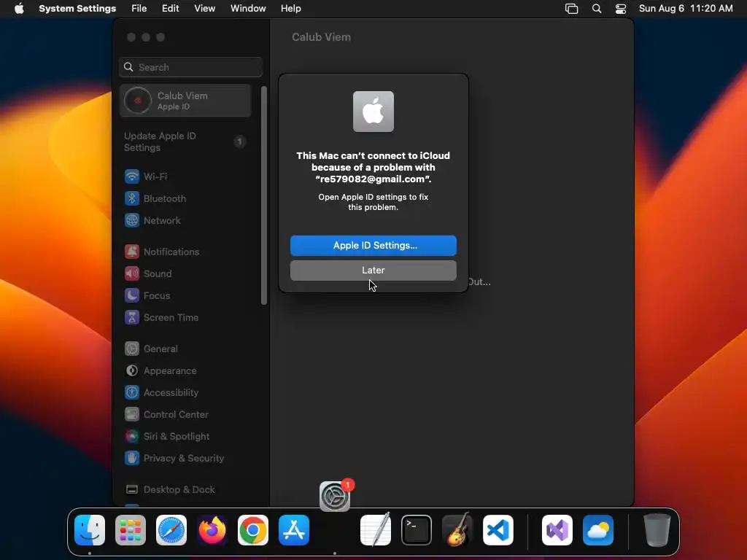Open Trash from the Dock
Viewport: 747px width, 560px height.
coord(657,530)
